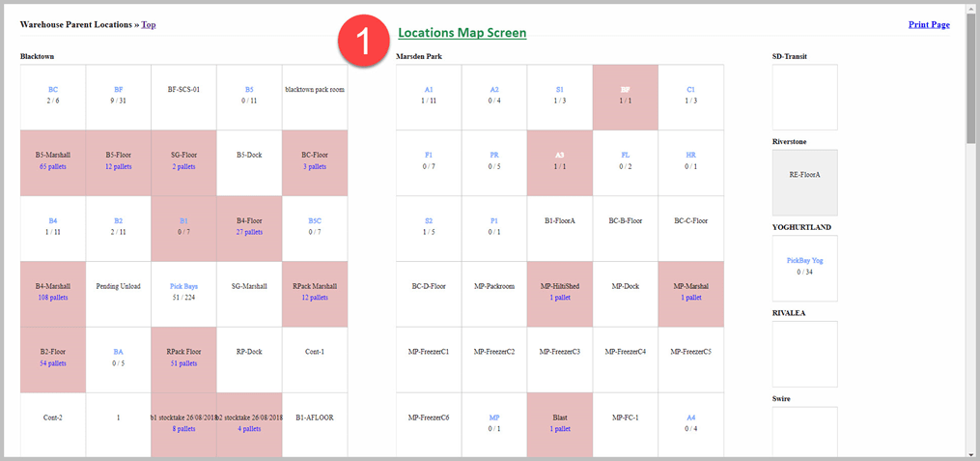Open the BC location in Blacktown
Image resolution: width=980 pixels, height=461 pixels.
pyautogui.click(x=53, y=89)
